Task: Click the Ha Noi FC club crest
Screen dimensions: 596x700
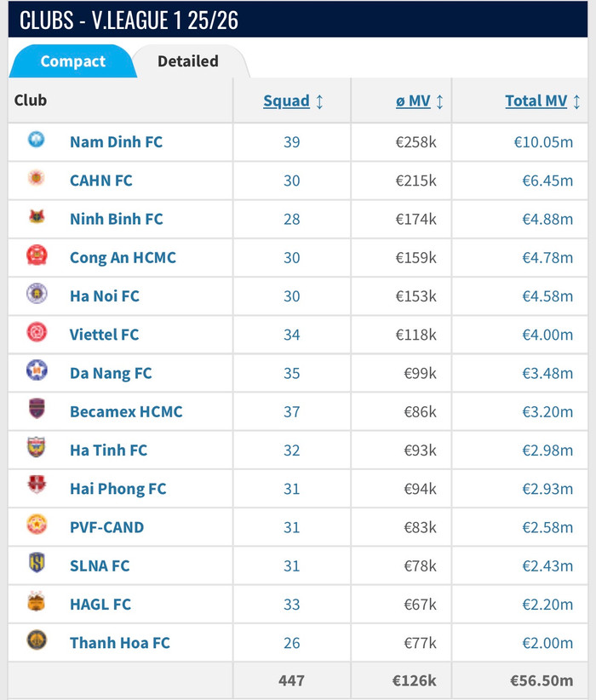Action: [x=36, y=294]
